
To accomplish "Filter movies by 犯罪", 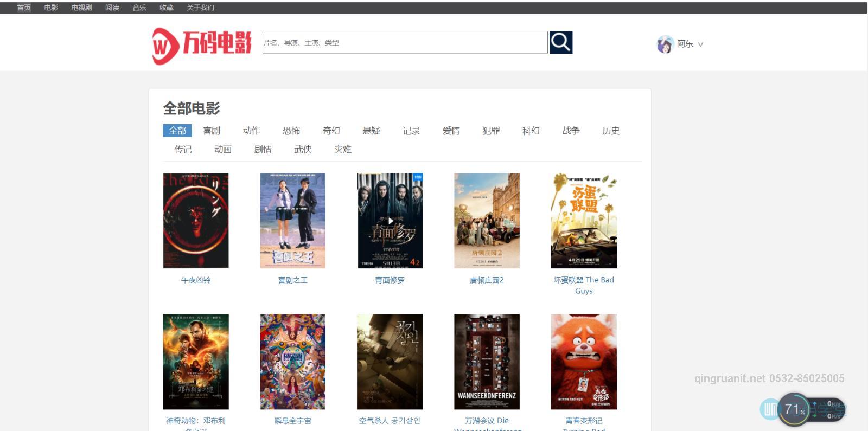I will [x=491, y=131].
